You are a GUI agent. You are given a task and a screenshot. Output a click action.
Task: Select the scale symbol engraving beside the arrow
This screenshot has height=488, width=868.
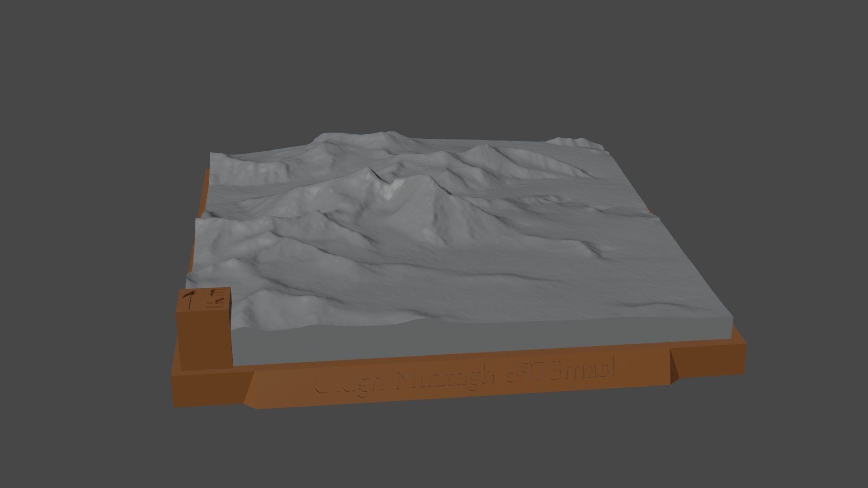pos(216,299)
